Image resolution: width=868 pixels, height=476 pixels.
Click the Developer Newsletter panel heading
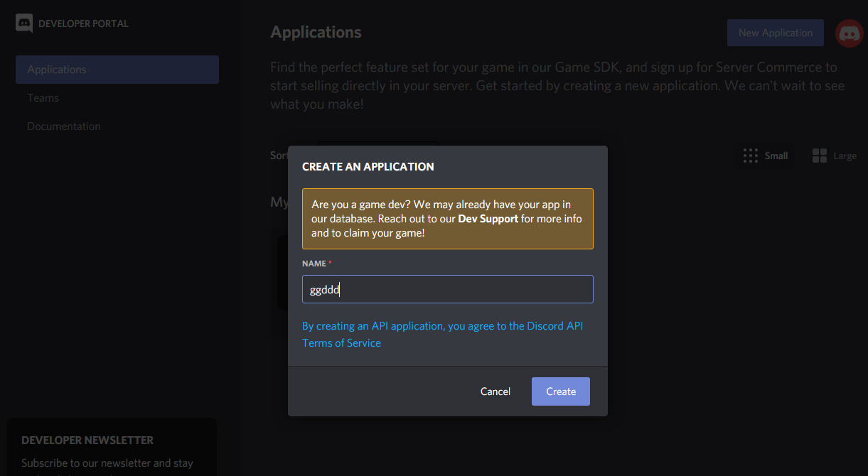(87, 440)
